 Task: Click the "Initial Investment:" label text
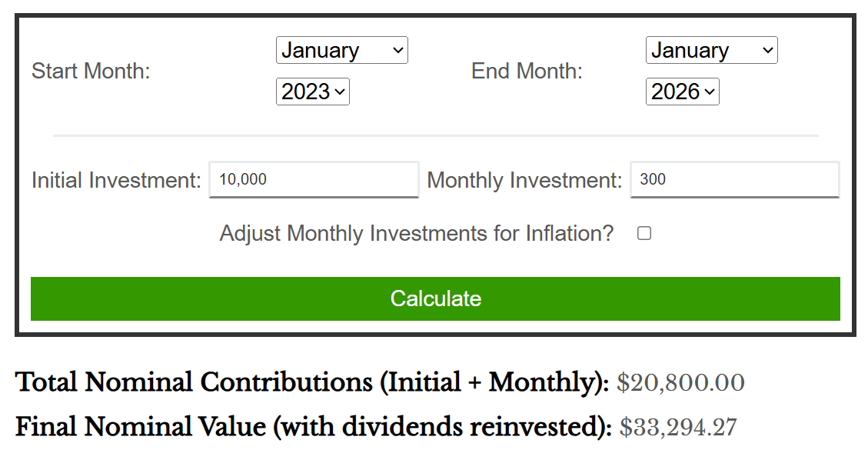(116, 181)
